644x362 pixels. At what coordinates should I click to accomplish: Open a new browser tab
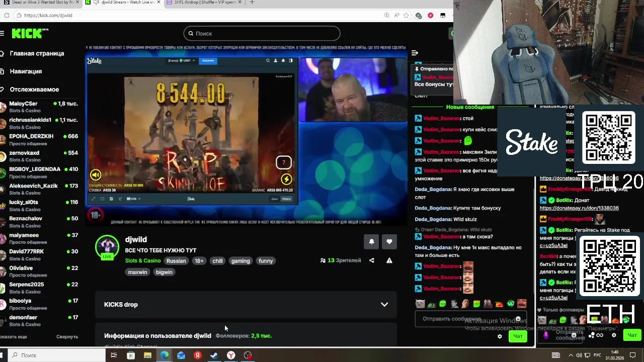pyautogui.click(x=252, y=3)
